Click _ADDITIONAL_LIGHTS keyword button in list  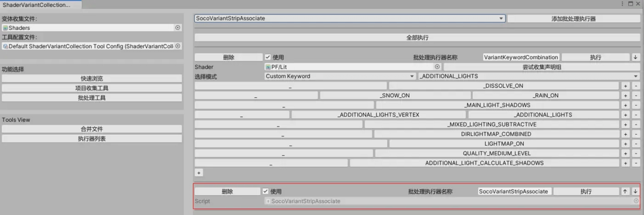[x=543, y=115]
